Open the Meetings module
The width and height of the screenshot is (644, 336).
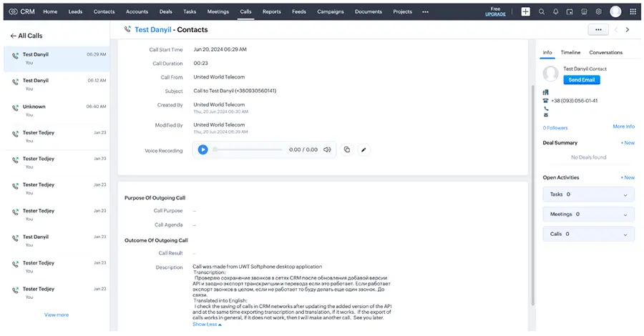coord(218,11)
